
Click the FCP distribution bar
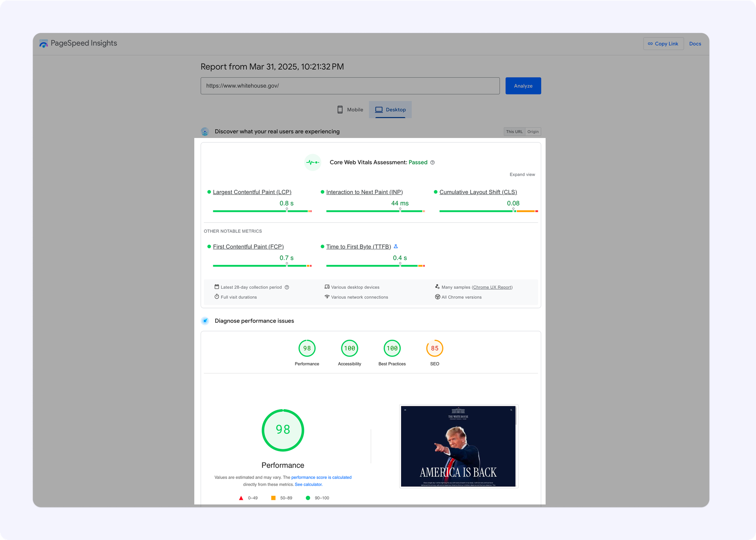click(x=262, y=266)
